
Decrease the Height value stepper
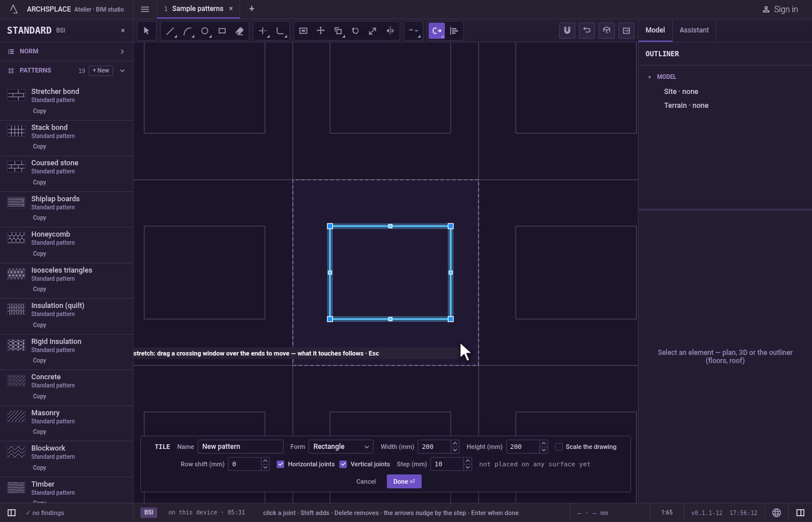[543, 450]
